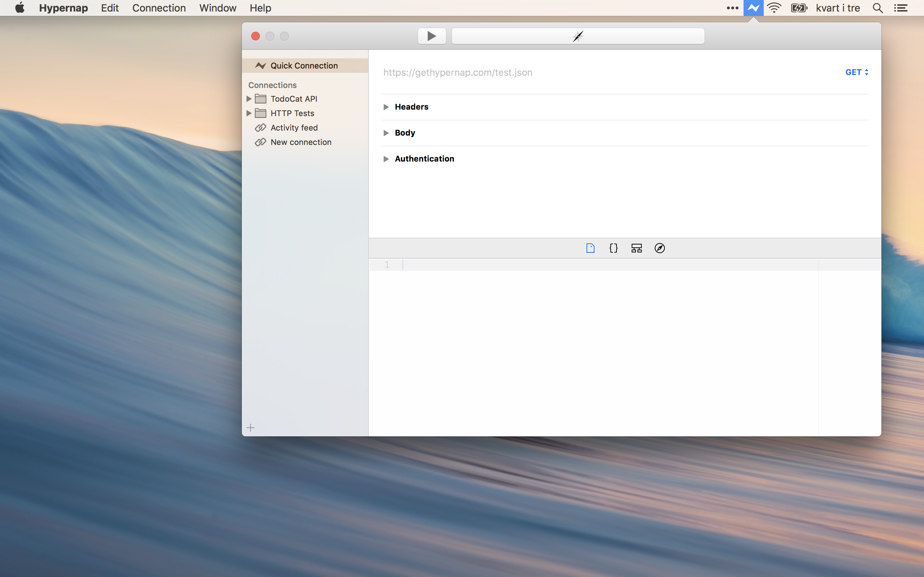Click the plus icon to add connection
Screen dimensions: 924x577
(x=250, y=428)
